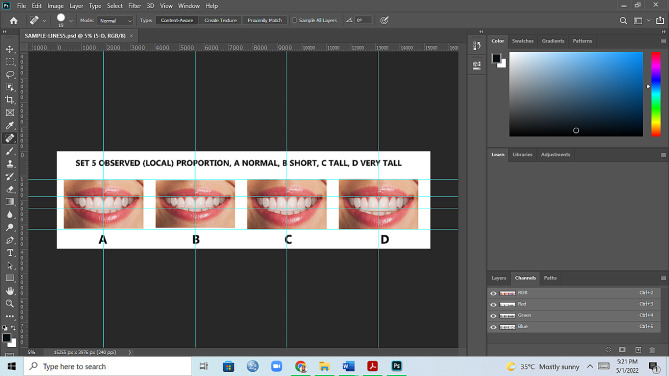The width and height of the screenshot is (669, 376).
Task: Select the Frame tool
Action: [9, 113]
